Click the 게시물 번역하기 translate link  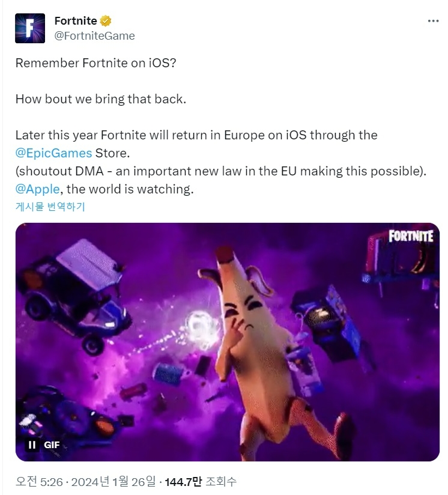pos(50,207)
